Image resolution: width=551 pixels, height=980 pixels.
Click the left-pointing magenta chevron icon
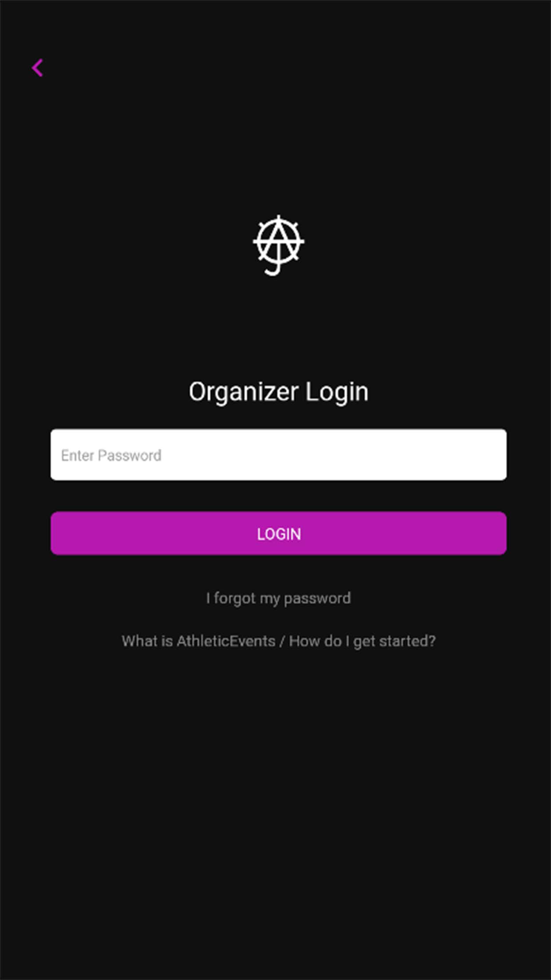coord(37,68)
